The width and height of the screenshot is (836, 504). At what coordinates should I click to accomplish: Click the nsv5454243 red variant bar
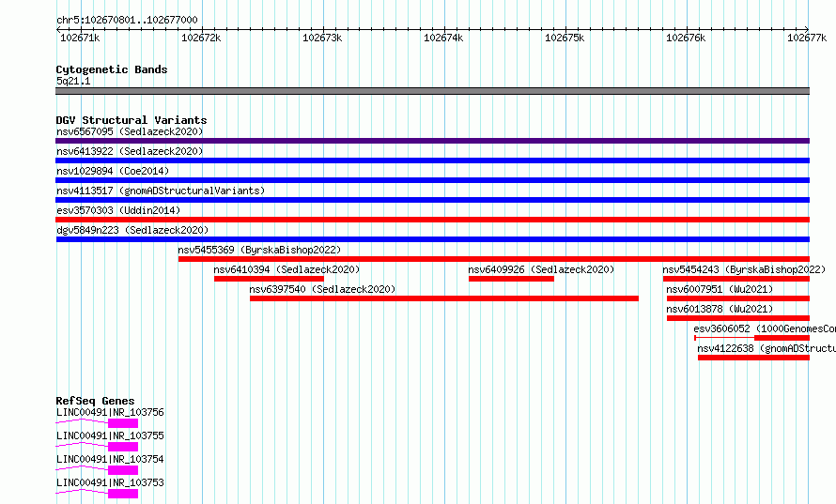tap(736, 279)
